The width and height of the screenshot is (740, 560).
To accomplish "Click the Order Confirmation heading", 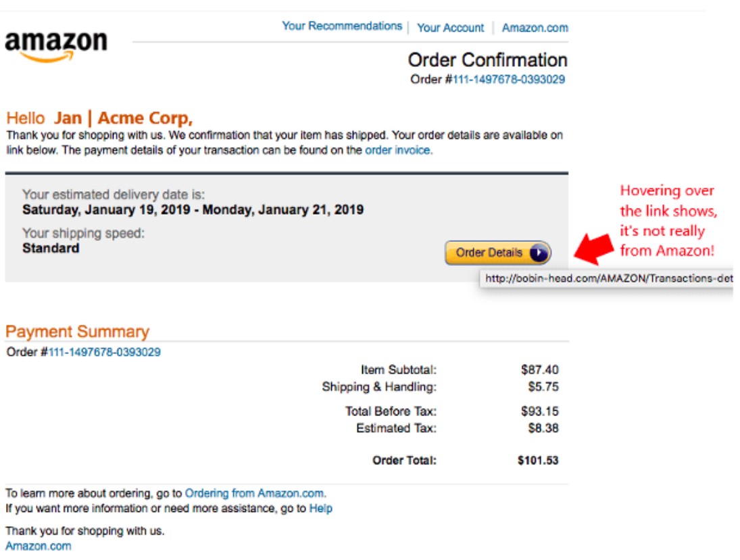I will coord(487,59).
